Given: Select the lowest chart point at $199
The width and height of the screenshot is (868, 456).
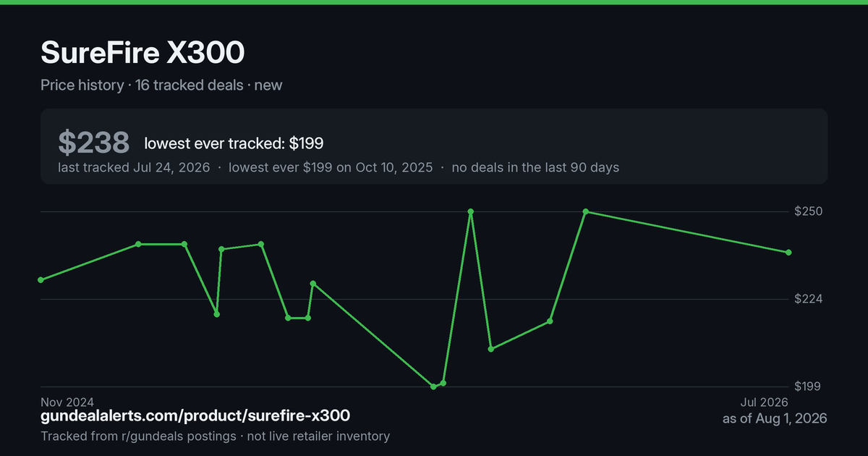Looking at the screenshot, I should (x=433, y=387).
